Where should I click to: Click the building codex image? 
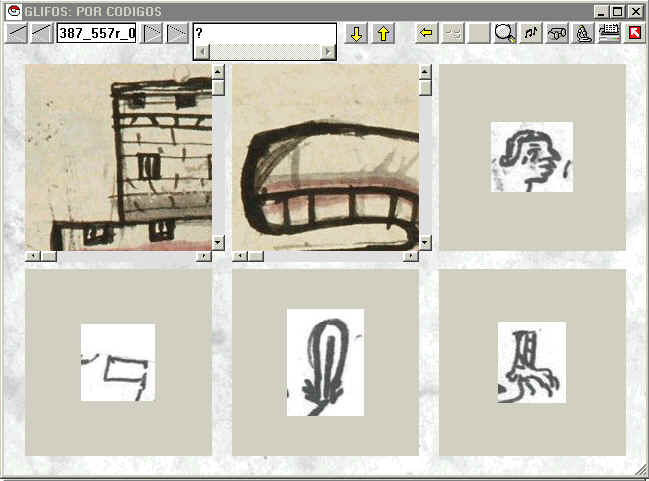coord(118,157)
